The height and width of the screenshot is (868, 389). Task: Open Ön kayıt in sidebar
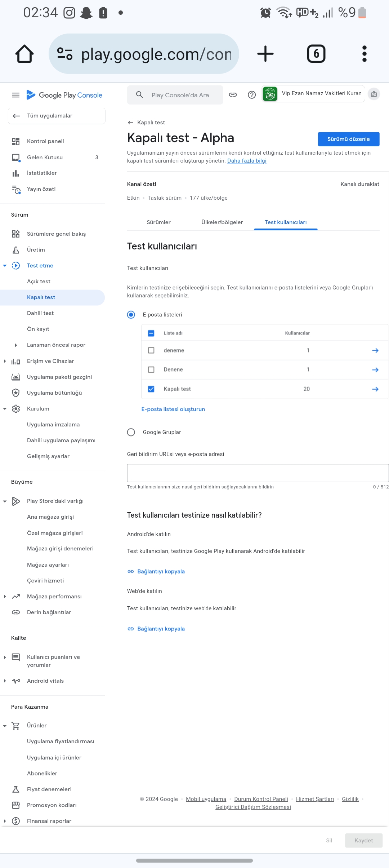pyautogui.click(x=38, y=329)
